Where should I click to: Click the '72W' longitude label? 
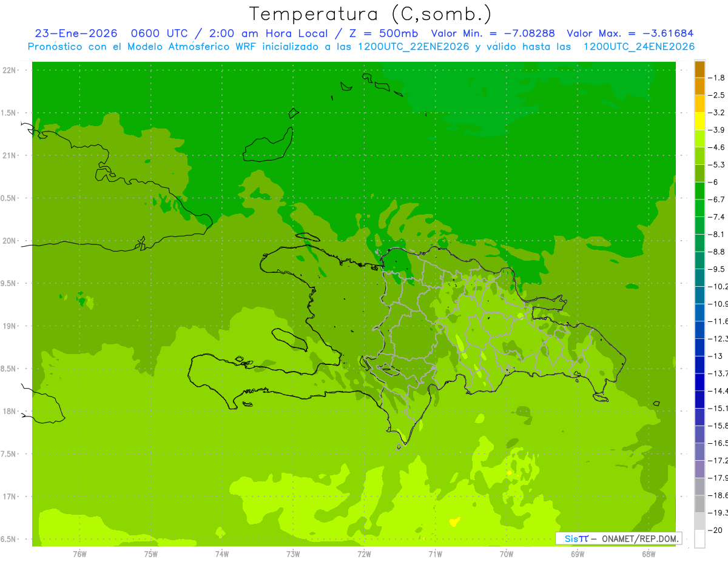(364, 554)
